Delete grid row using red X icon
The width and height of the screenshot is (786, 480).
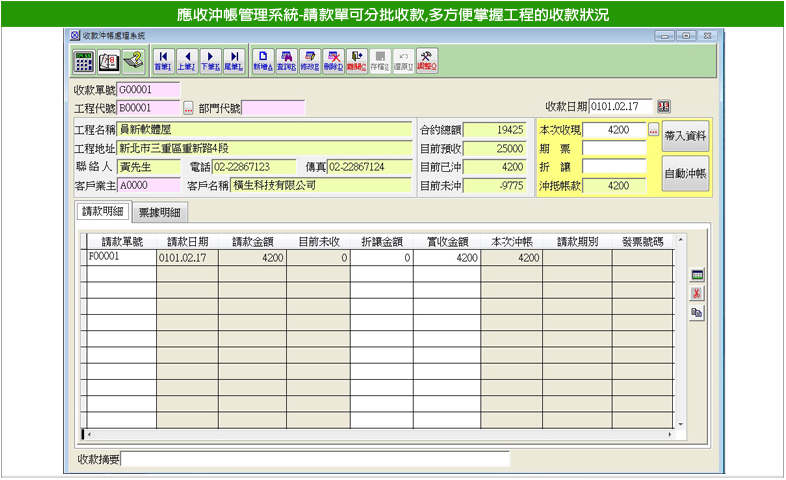point(697,293)
